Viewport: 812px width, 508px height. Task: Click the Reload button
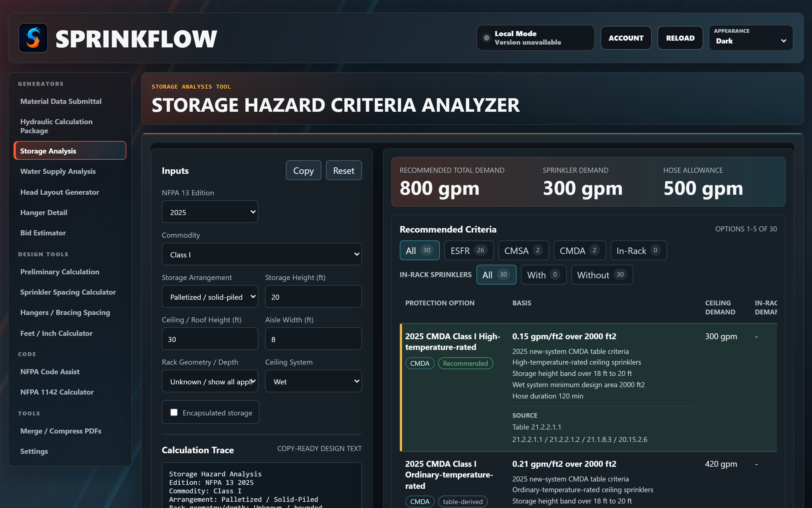point(680,38)
